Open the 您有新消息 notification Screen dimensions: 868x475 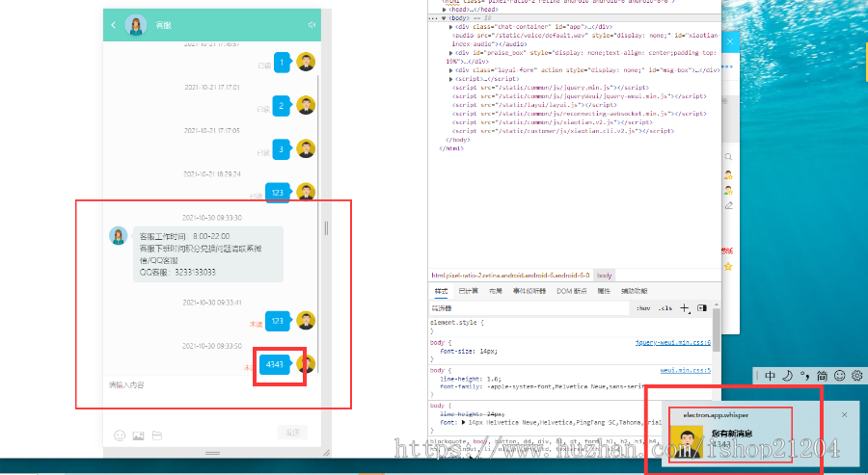click(761, 435)
